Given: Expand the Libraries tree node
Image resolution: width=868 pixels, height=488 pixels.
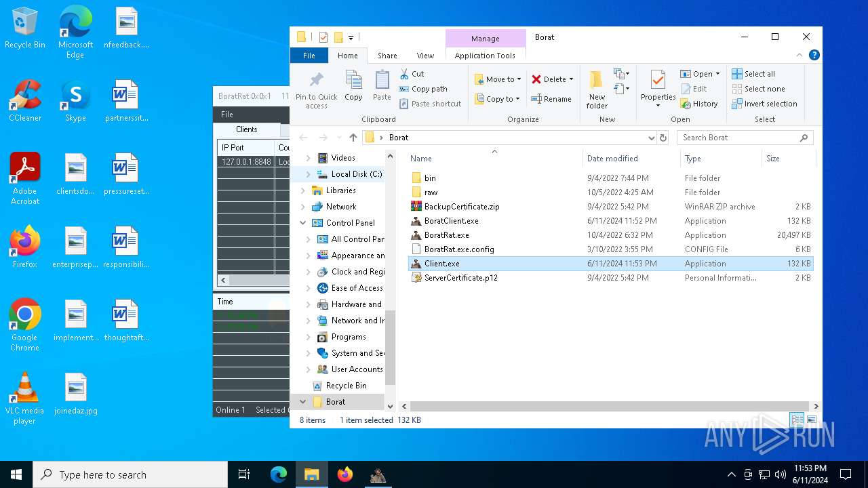Looking at the screenshot, I should (302, 190).
